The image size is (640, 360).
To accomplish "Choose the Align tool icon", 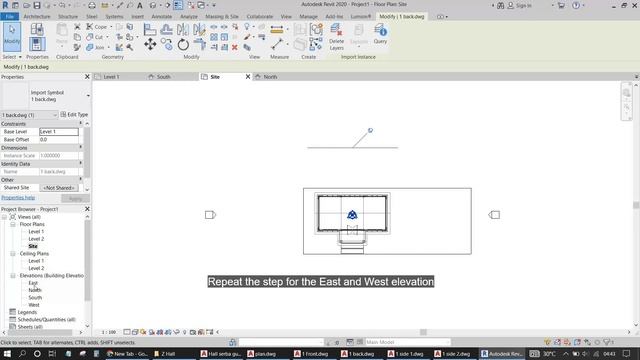I will click(x=150, y=29).
